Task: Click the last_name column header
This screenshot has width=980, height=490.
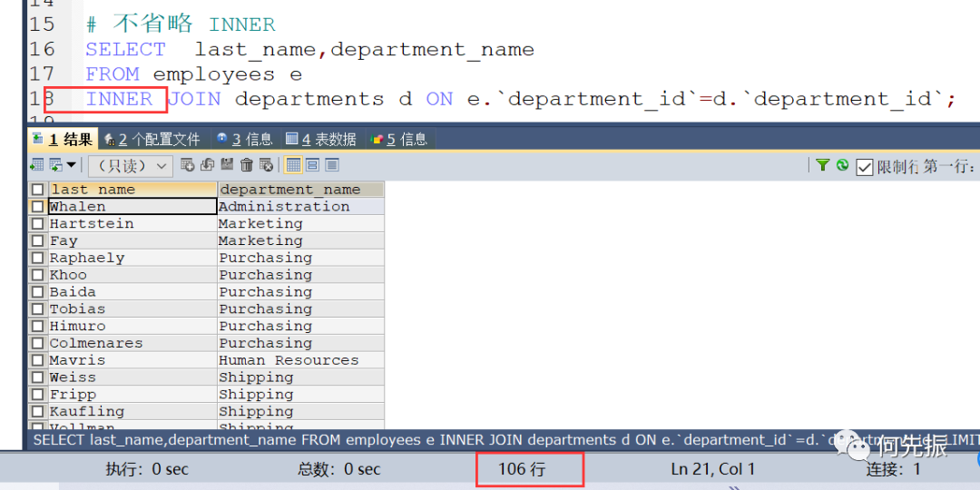Action: coord(132,190)
